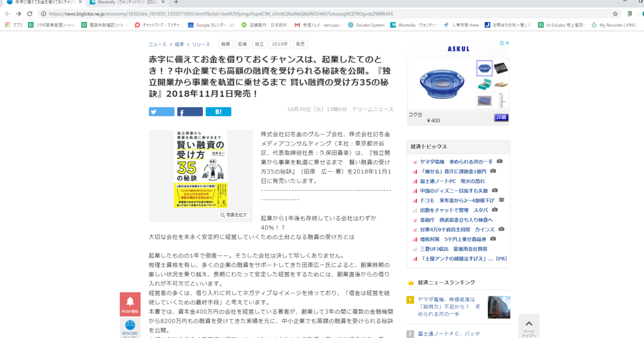
Task: Add article to Hatena Bookmark B!
Action: [x=218, y=112]
